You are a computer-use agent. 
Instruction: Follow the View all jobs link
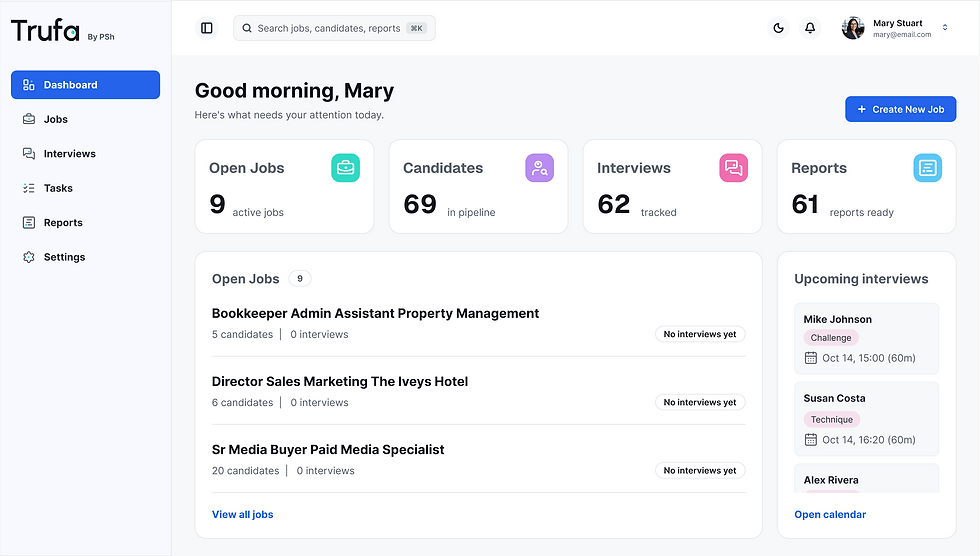(x=242, y=515)
